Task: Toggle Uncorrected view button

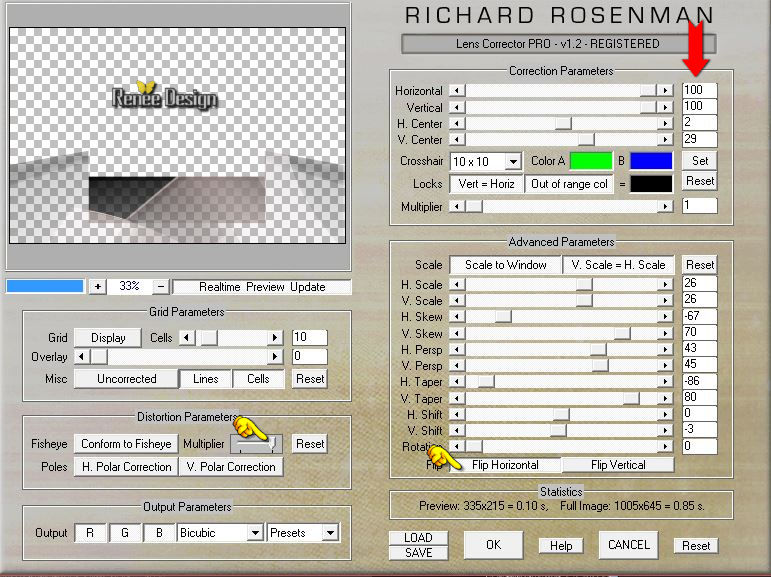Action: (x=126, y=379)
